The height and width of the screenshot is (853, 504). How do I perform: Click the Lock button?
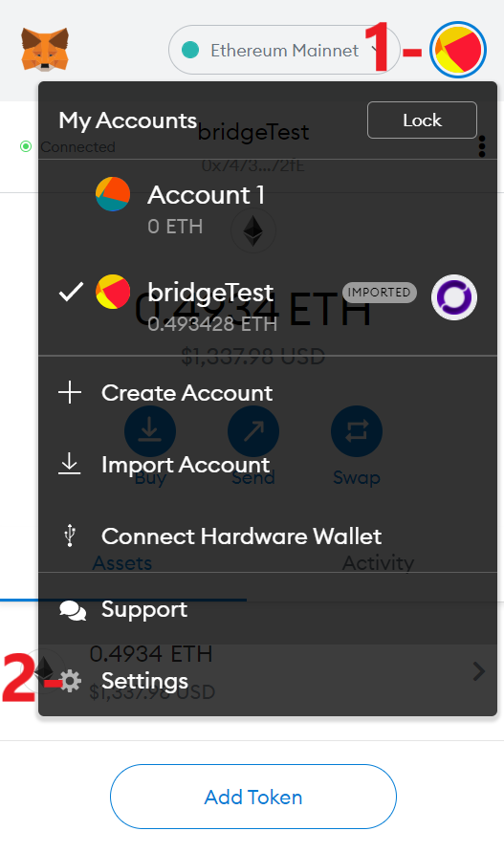422,120
